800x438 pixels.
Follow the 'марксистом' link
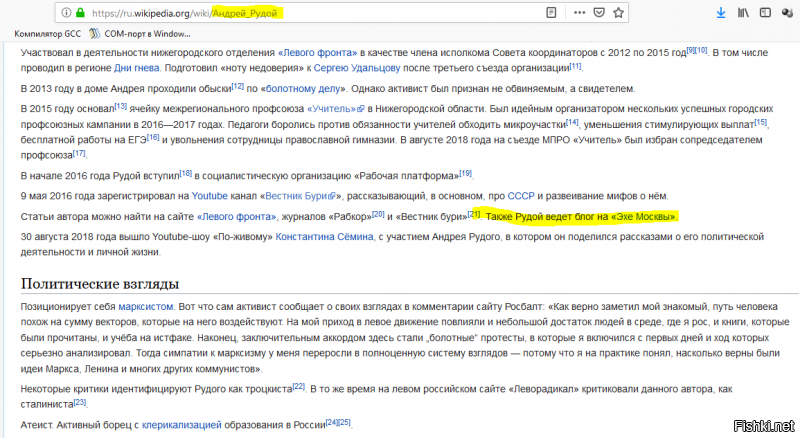pyautogui.click(x=146, y=307)
